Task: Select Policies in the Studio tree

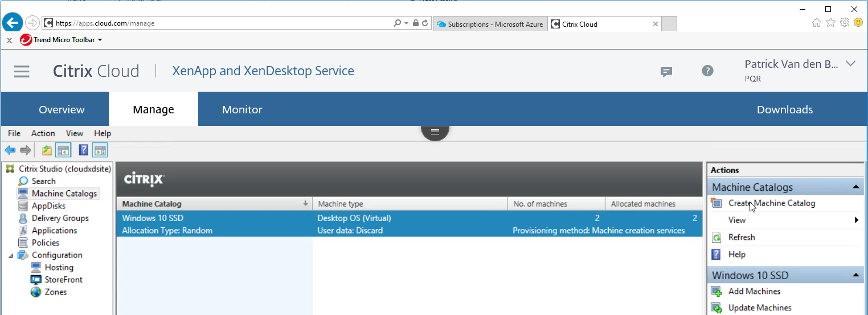Action: click(46, 243)
